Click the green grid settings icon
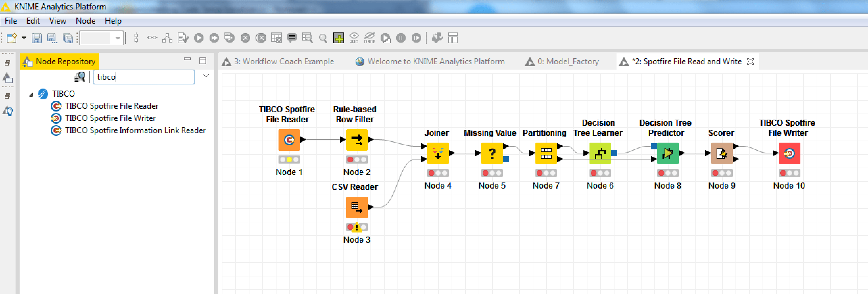 point(338,38)
